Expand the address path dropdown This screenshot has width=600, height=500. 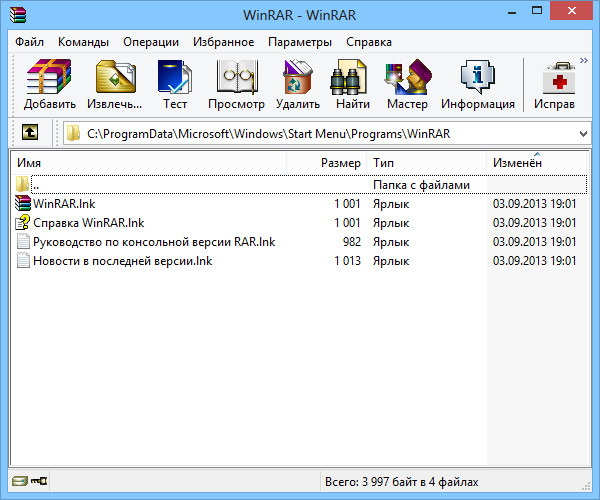click(x=582, y=132)
